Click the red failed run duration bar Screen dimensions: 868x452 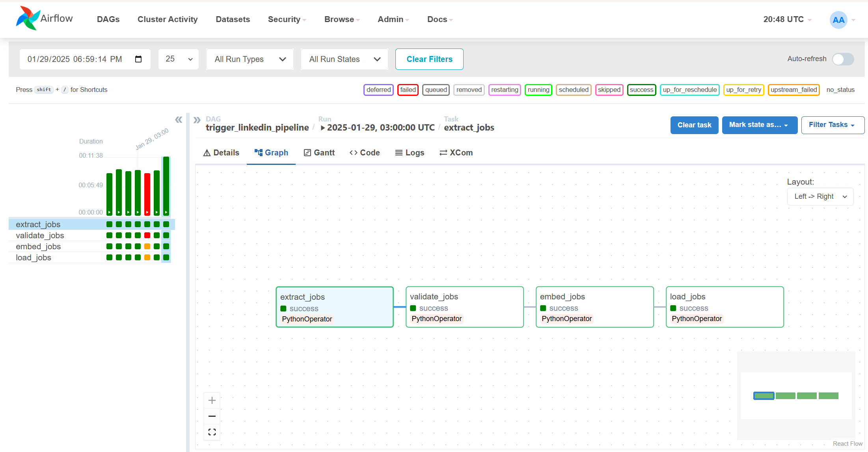[147, 193]
